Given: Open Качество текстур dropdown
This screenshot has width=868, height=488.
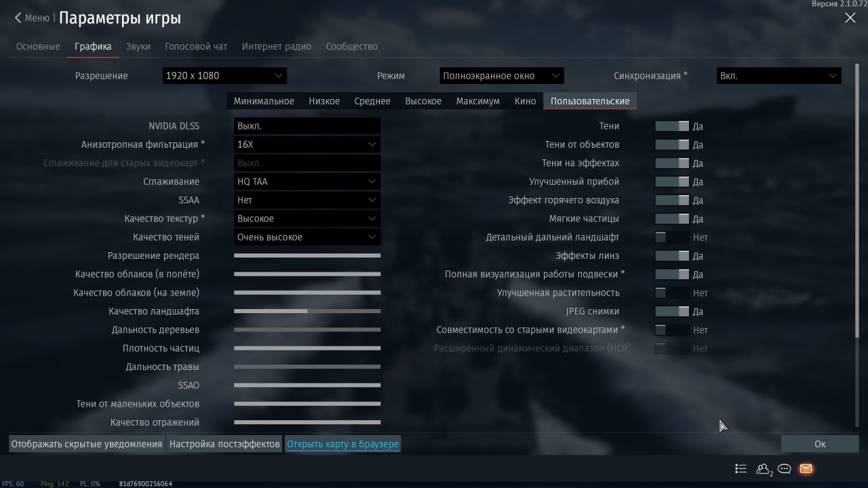Looking at the screenshot, I should [307, 219].
